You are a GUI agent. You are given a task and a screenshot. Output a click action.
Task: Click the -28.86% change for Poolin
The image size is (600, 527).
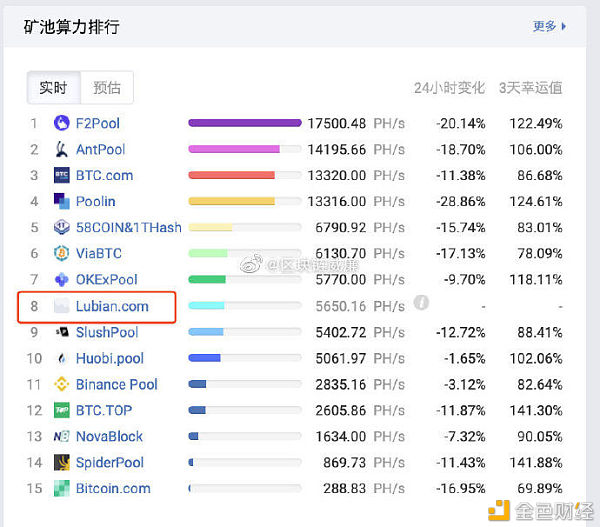(460, 201)
